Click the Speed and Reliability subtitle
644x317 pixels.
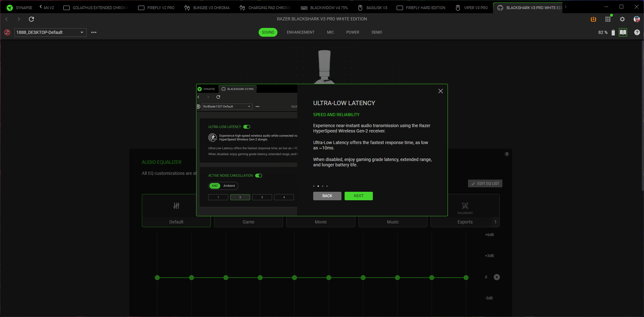point(336,115)
